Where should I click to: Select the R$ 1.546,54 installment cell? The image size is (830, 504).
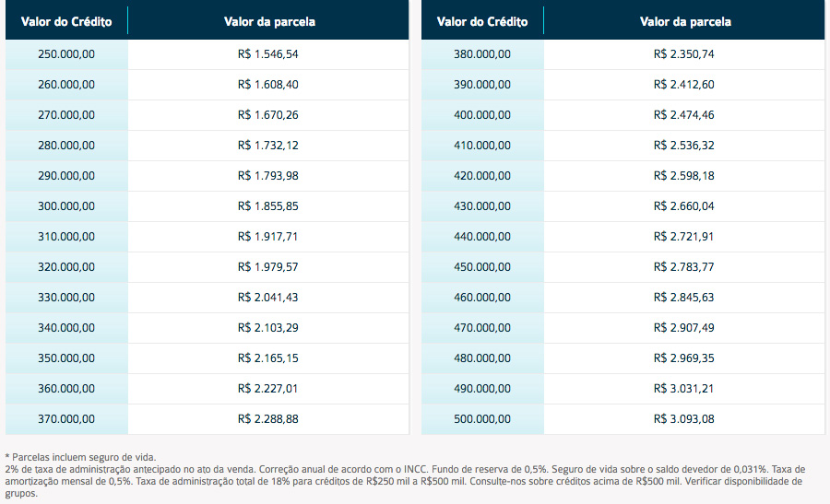[267, 54]
